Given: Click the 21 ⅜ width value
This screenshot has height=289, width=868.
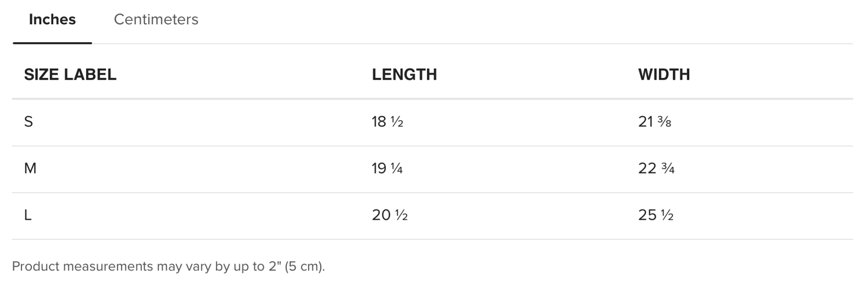Looking at the screenshot, I should [x=654, y=122].
